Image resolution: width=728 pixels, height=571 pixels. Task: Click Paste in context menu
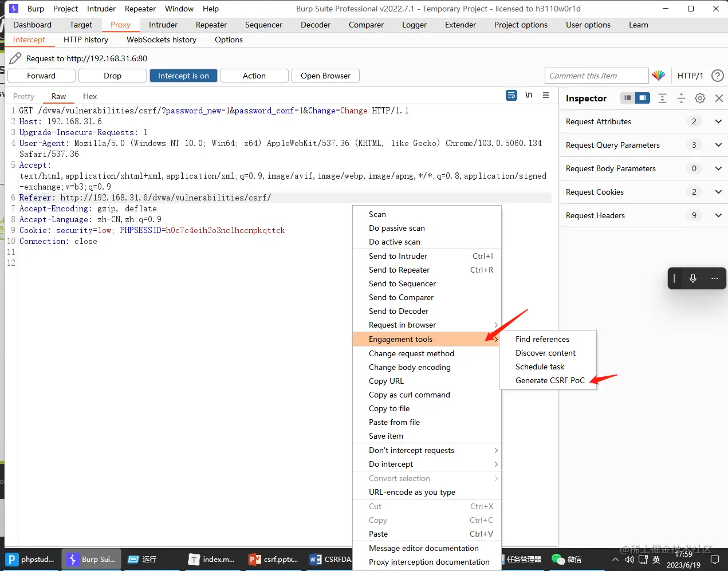click(x=427, y=534)
